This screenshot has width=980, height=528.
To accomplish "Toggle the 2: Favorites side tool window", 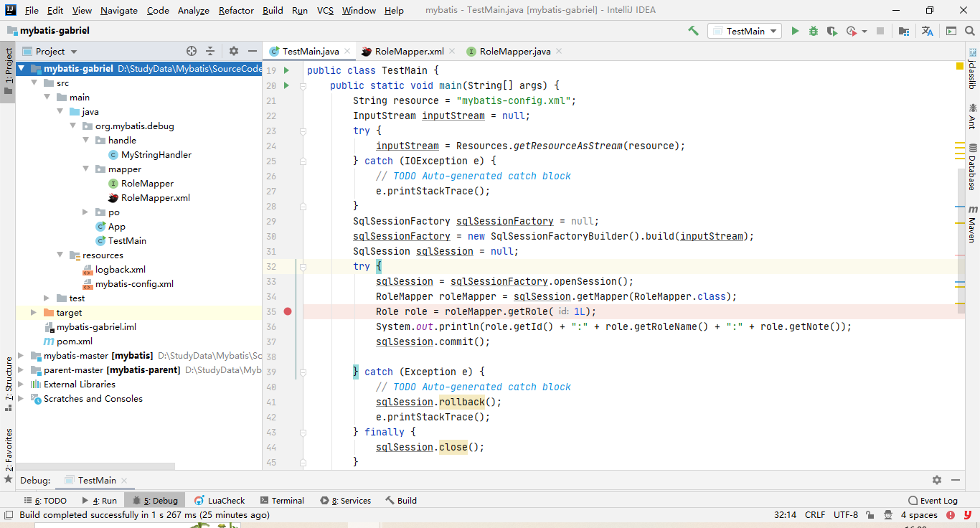I will point(8,455).
